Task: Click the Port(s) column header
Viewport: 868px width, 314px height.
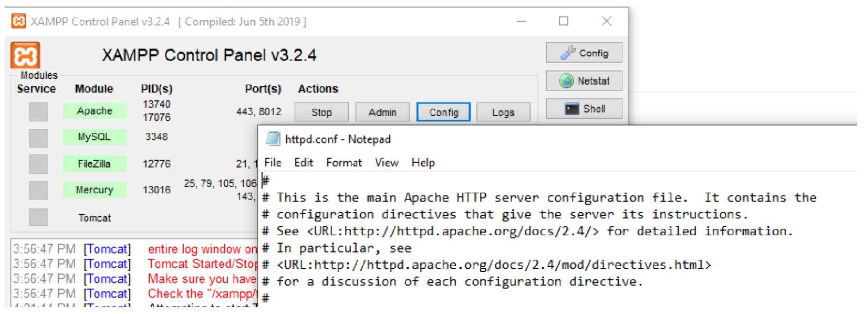Action: coord(263,89)
